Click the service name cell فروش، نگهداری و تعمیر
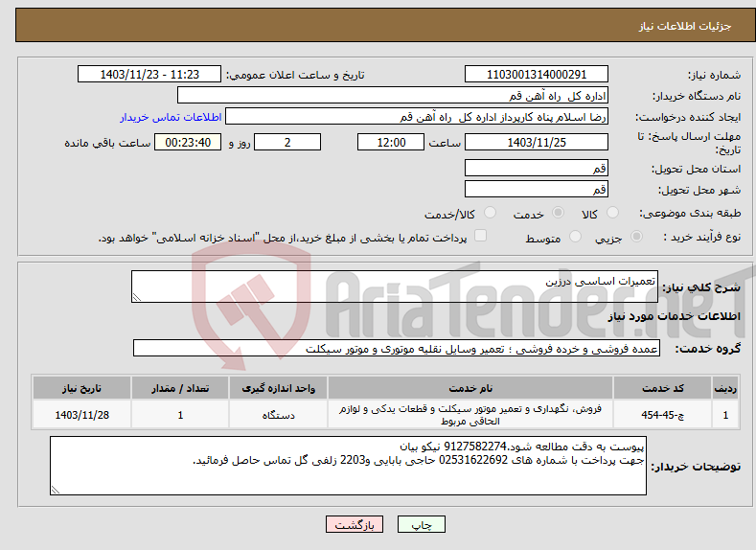This screenshot has width=756, height=550. (470, 415)
